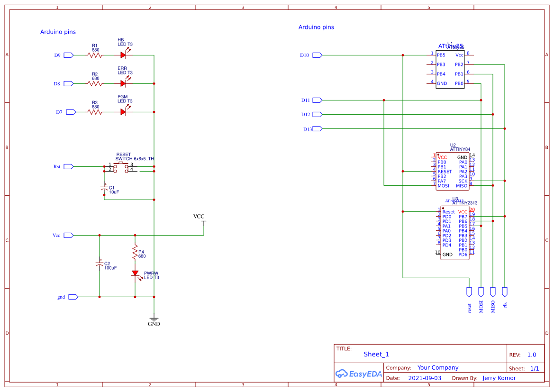
Task: Click the RESET pin label on ATTINY84
Action: point(445,172)
